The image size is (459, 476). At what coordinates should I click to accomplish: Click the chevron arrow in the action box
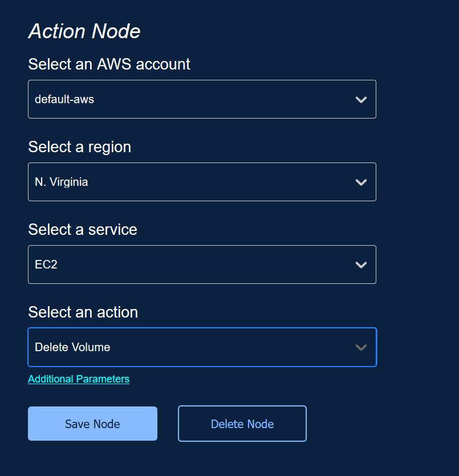pyautogui.click(x=361, y=347)
